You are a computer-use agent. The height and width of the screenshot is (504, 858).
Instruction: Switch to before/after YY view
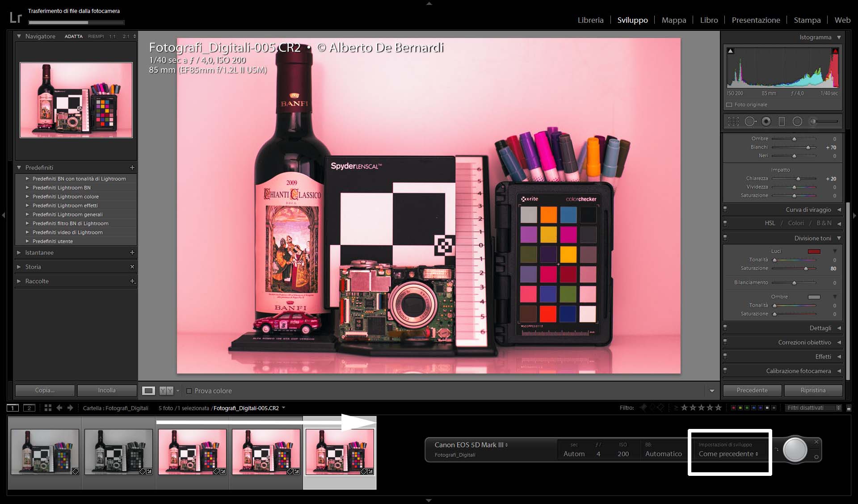(166, 391)
